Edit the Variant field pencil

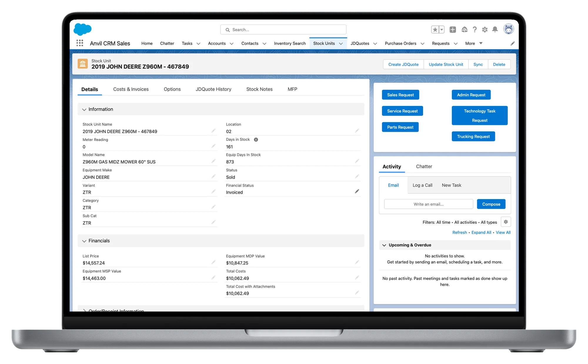click(x=213, y=192)
